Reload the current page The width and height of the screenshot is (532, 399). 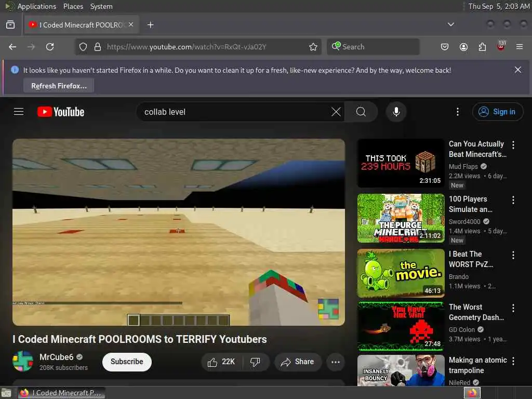[x=50, y=47]
